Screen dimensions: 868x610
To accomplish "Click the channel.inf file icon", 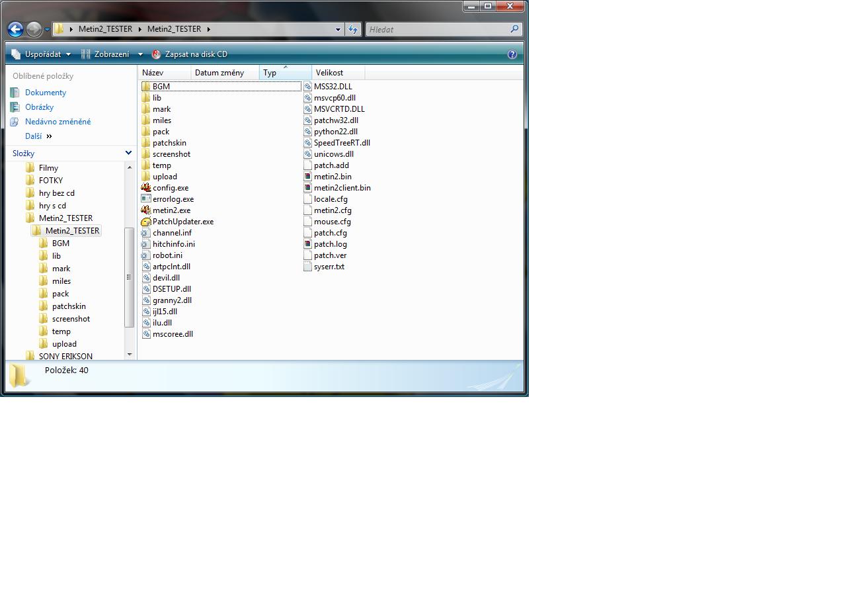I will pos(146,233).
